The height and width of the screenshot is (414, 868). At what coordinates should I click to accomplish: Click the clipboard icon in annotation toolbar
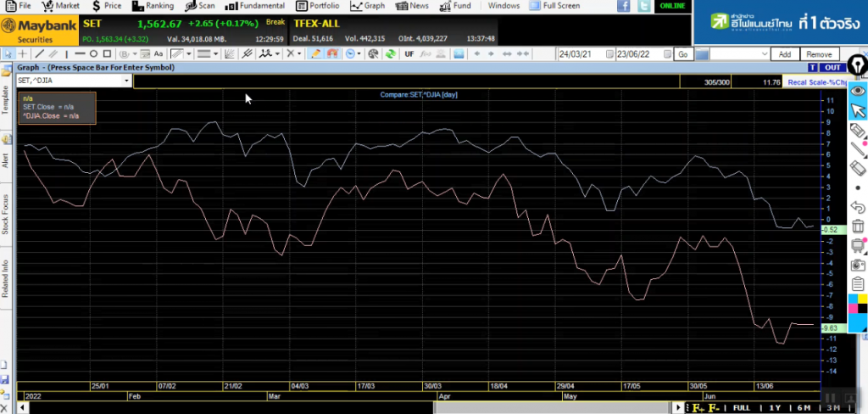[x=858, y=284]
